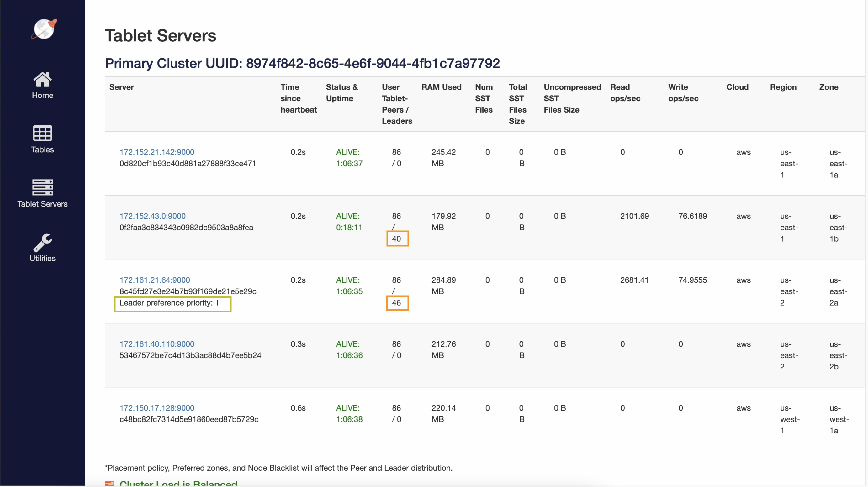The width and height of the screenshot is (868, 487).
Task: Go to Home menu label
Action: tap(42, 95)
